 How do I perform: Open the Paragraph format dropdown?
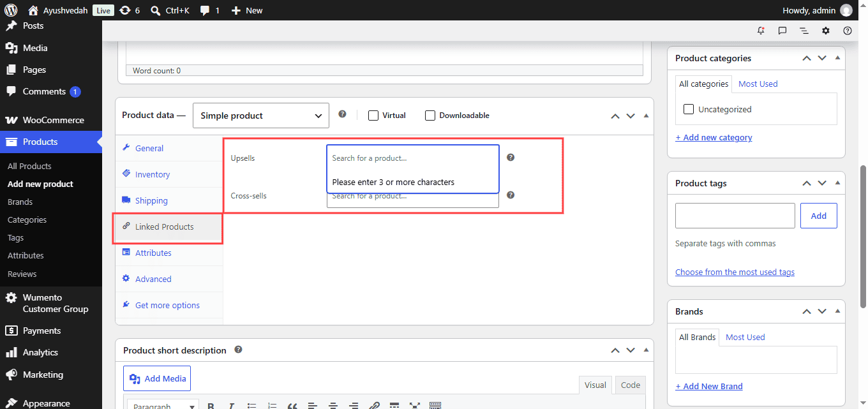pos(162,405)
